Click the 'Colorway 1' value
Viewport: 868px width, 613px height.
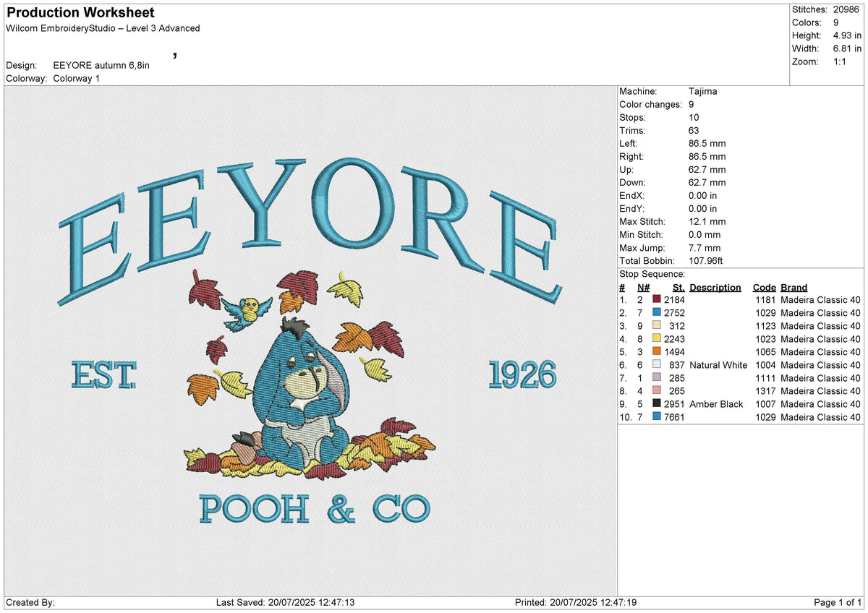77,78
